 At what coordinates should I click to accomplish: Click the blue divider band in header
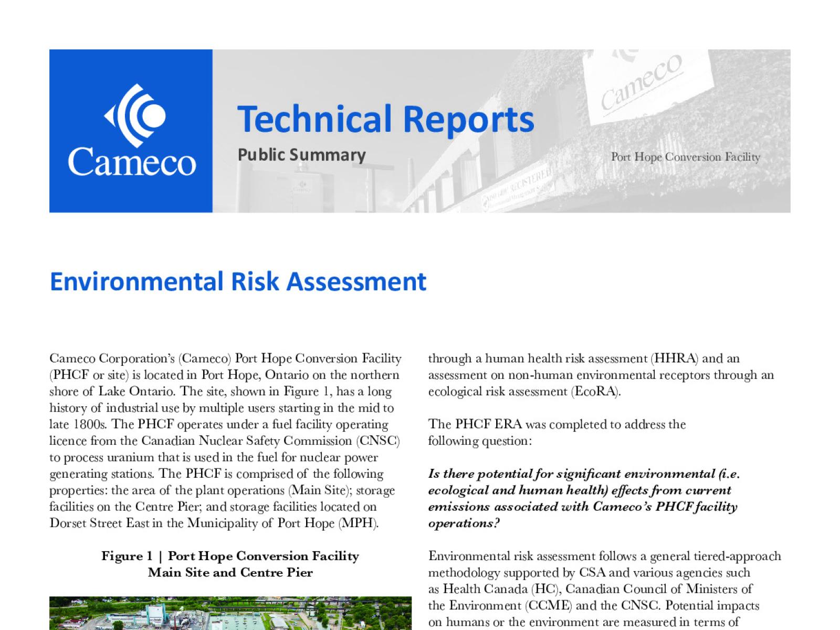click(x=131, y=131)
